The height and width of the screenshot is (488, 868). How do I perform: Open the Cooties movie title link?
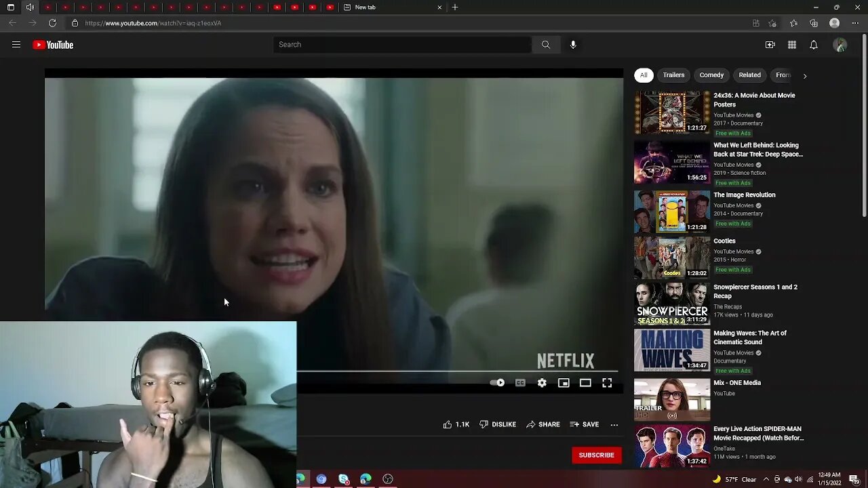pos(724,241)
